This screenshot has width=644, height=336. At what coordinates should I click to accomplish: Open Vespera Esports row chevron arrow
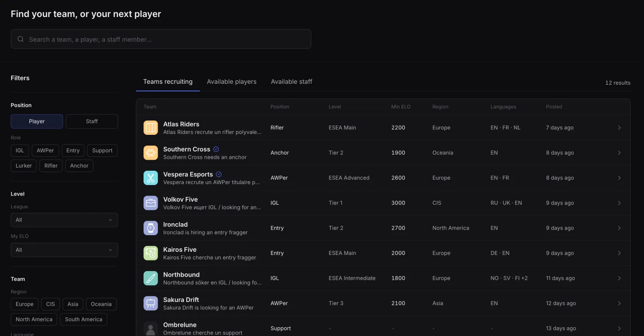(x=619, y=178)
